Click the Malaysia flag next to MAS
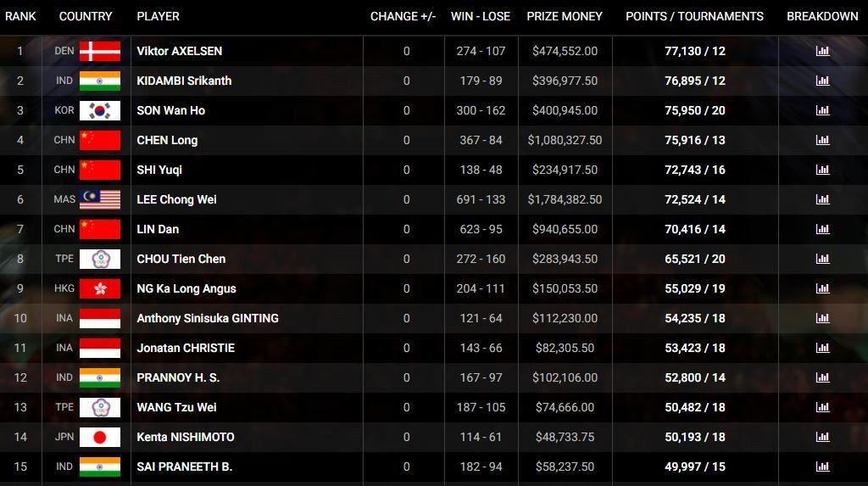The image size is (868, 486). (100, 199)
